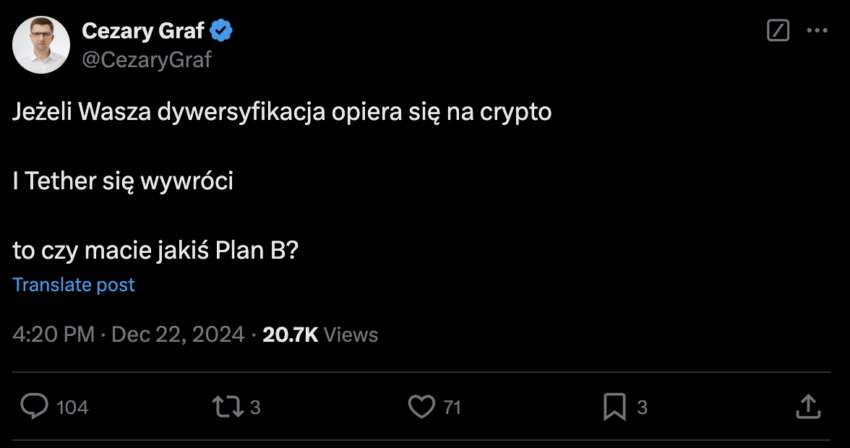Click the 3 bookmarks count
The height and width of the screenshot is (448, 850).
642,407
